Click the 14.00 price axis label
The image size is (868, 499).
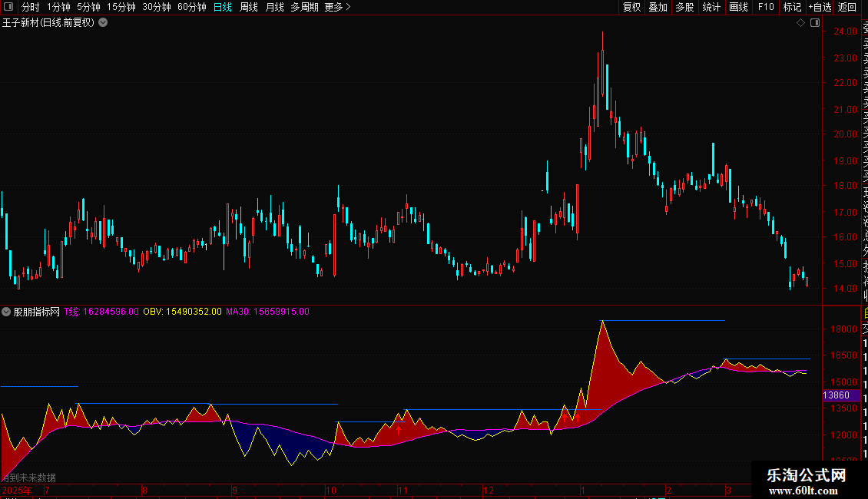tap(845, 288)
